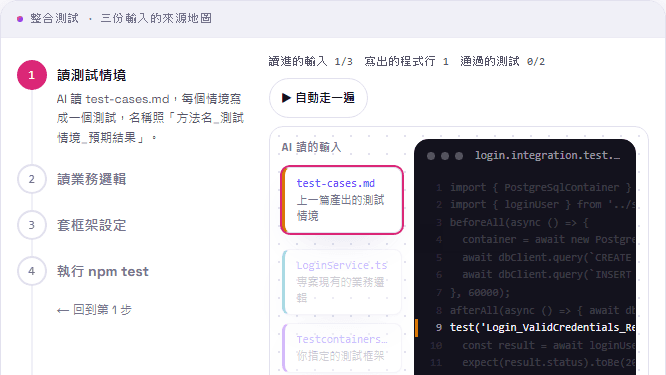Click the 回到第 1 步 link

pyautogui.click(x=94, y=310)
